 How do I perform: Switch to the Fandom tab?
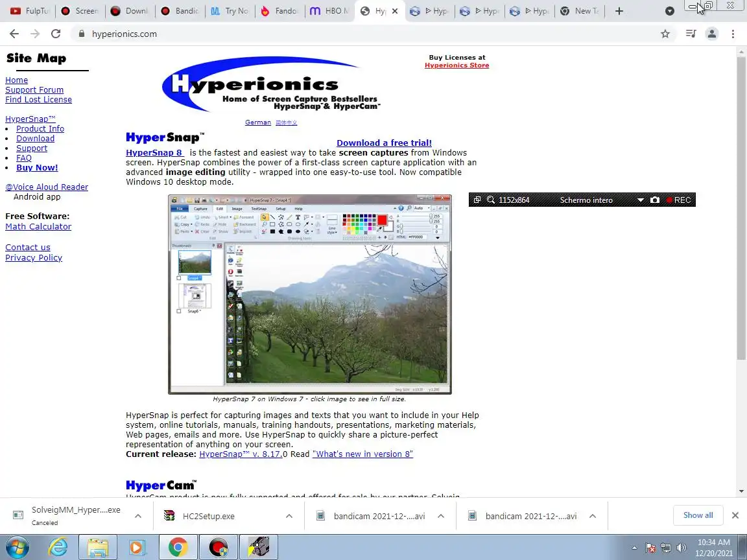[279, 11]
